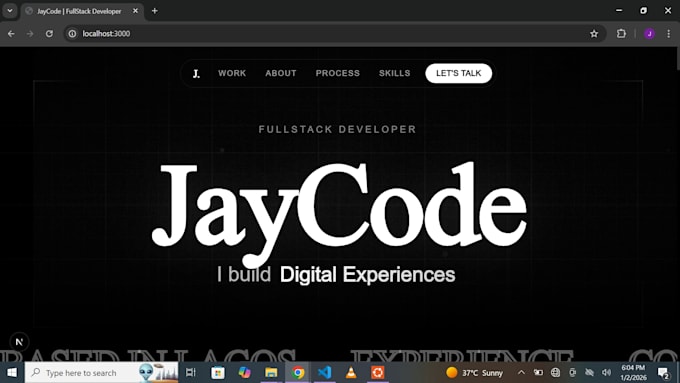Open the SKILLS nav link
Viewport: 680px width, 383px height.
click(x=394, y=73)
